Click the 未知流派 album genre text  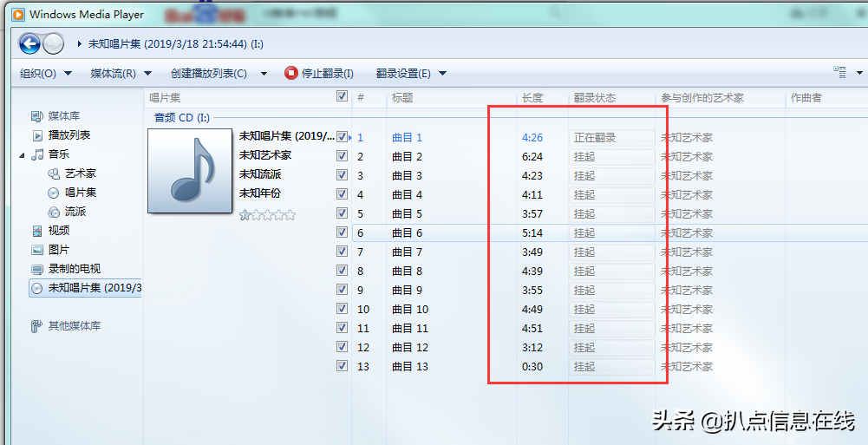tap(259, 173)
